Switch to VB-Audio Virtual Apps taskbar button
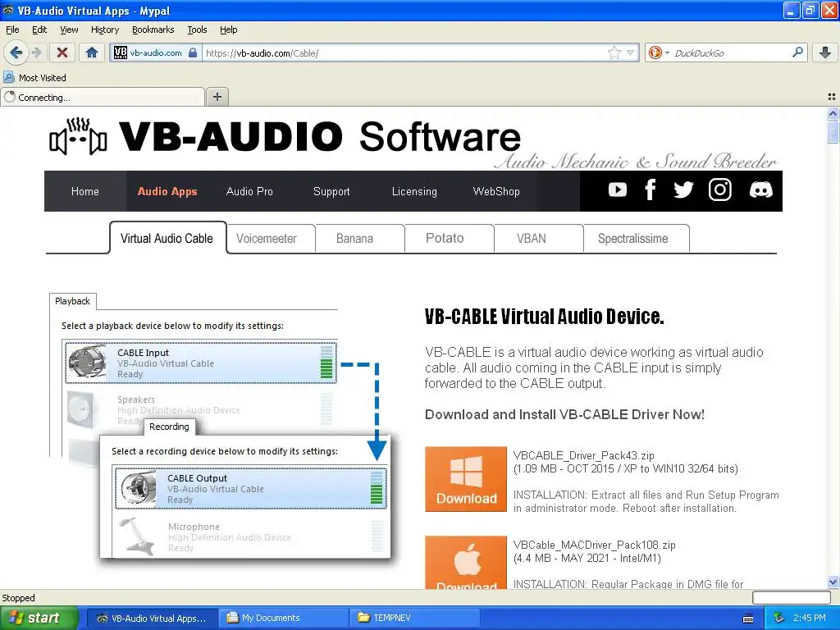This screenshot has width=840, height=630. pos(152,619)
